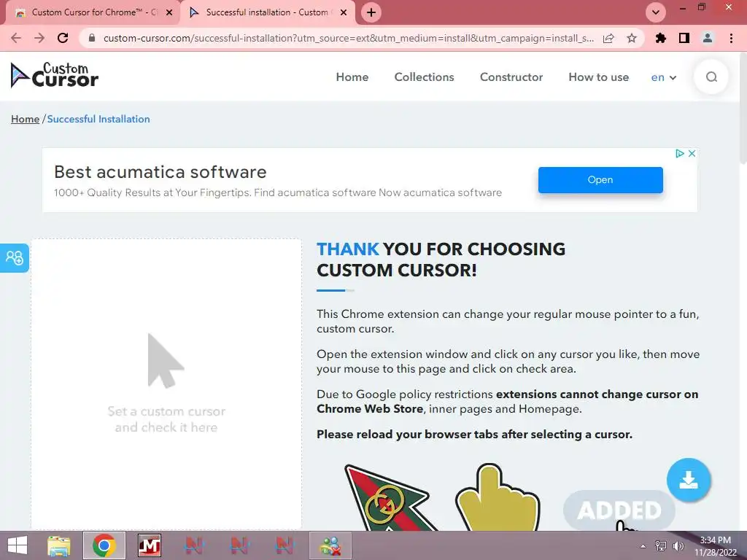Share this page icon in address bar
Screen dimensions: 747x560
pyautogui.click(x=608, y=38)
